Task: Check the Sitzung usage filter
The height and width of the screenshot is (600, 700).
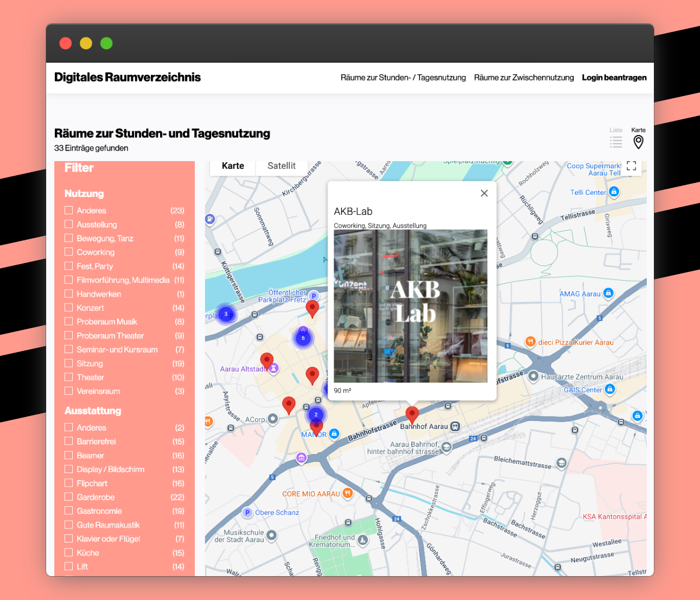Action: click(68, 363)
